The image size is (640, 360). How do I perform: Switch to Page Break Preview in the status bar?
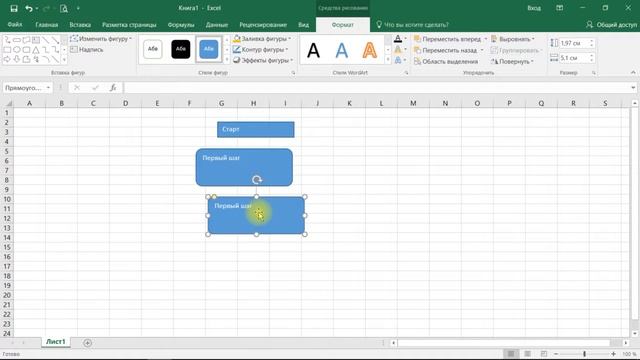pyautogui.click(x=544, y=354)
